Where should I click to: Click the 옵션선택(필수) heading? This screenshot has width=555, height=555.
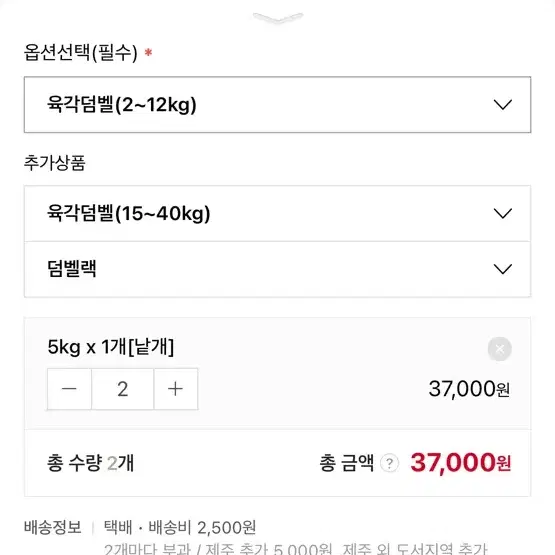click(80, 53)
